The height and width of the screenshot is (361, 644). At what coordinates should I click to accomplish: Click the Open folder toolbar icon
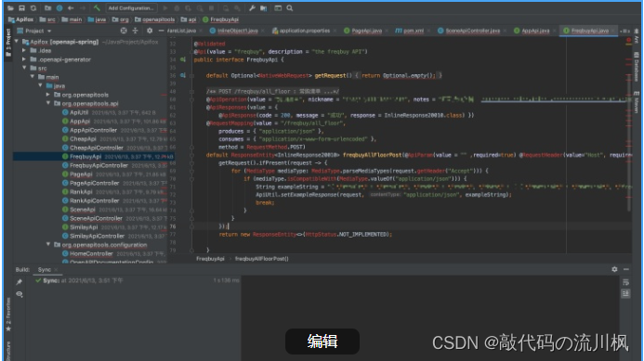pos(10,8)
